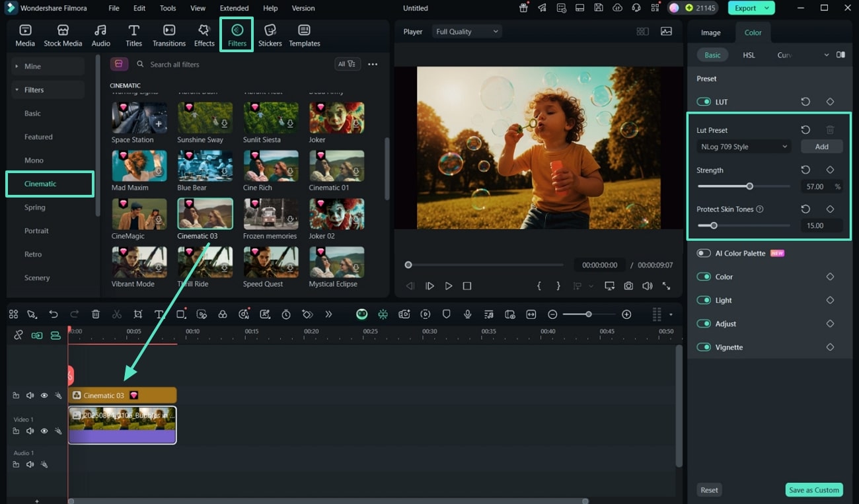Open the speed timer tool in timeline toolbar
Viewport: 859px width, 504px height.
286,314
